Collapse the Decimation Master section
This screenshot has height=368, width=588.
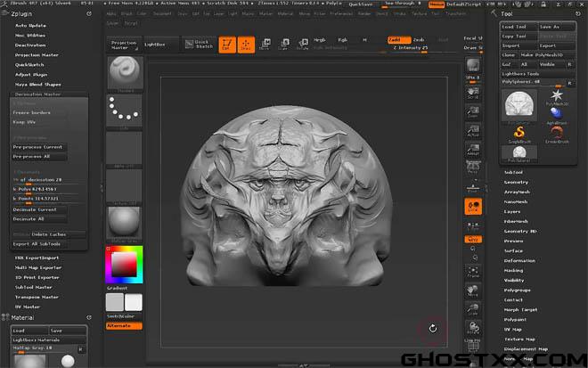[38, 94]
